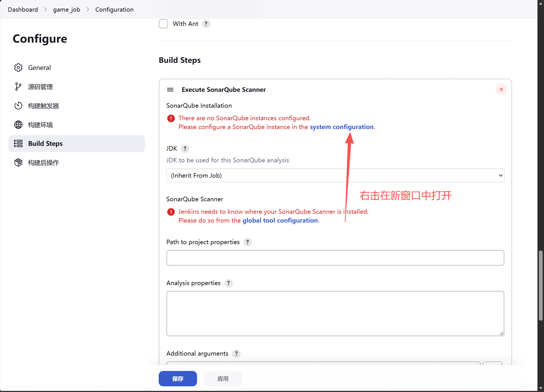This screenshot has width=544, height=392.
Task: Open the global tool configuration link
Action: tap(280, 221)
